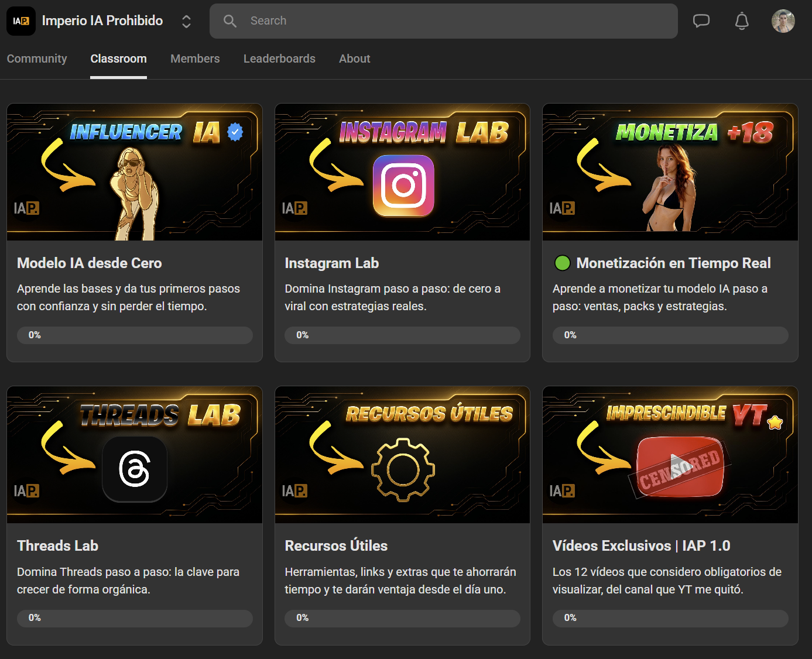The width and height of the screenshot is (812, 659).
Task: Click the green status dot by Monetización
Action: (562, 263)
